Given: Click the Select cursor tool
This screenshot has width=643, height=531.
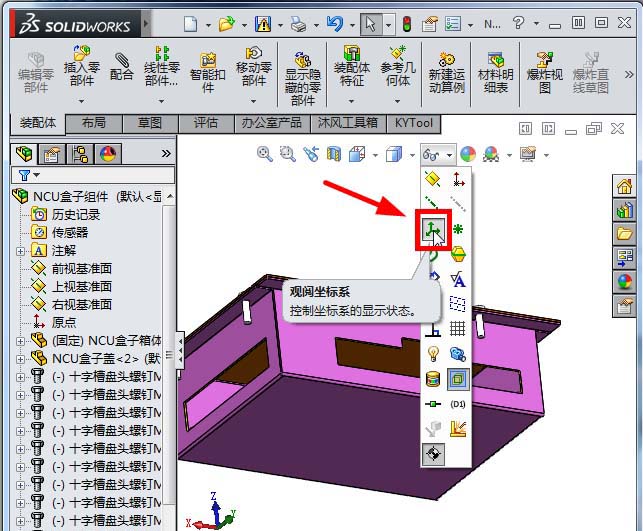Looking at the screenshot, I should (x=371, y=24).
